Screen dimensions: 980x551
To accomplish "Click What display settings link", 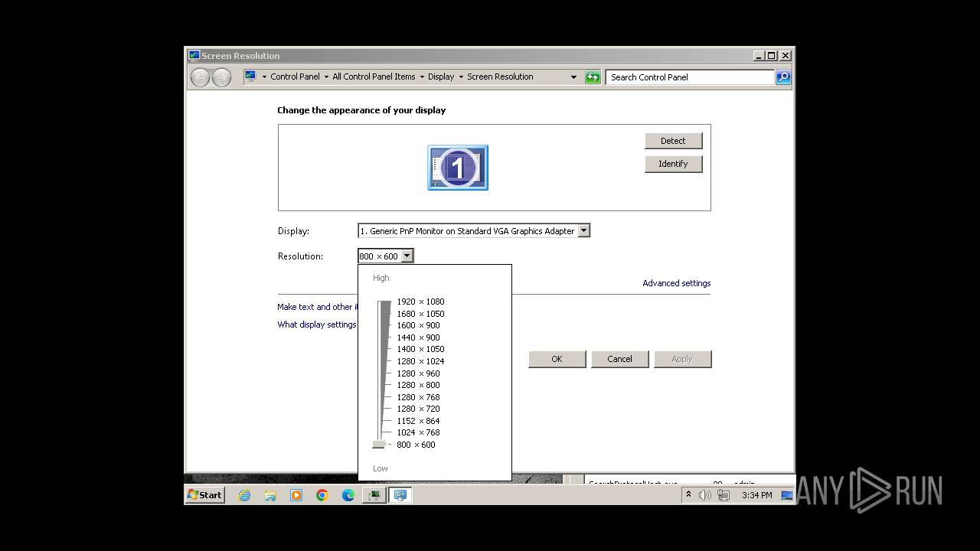I will [x=317, y=324].
